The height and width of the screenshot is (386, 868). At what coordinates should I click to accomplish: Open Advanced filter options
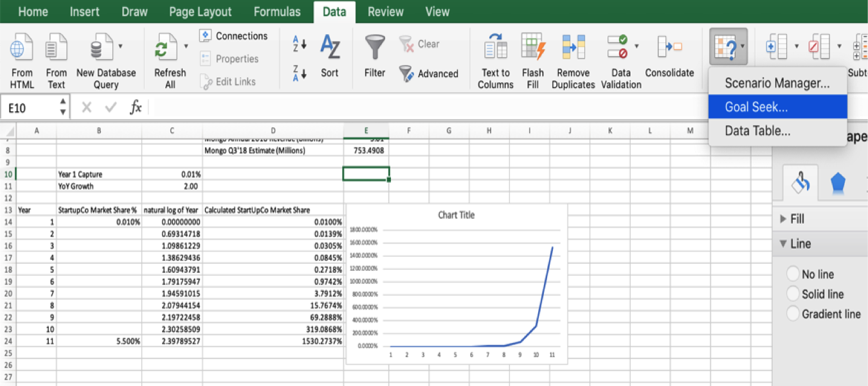[x=429, y=73]
